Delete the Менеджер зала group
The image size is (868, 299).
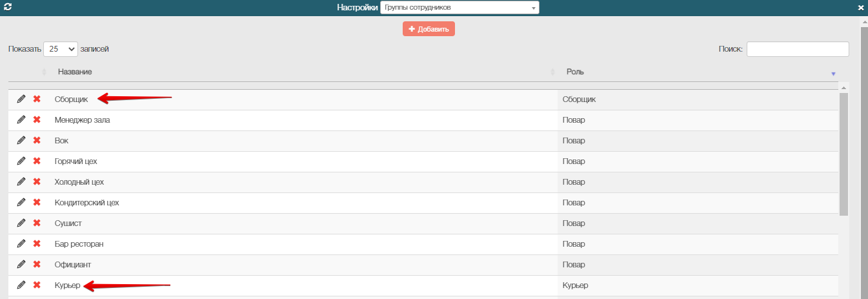coord(37,119)
